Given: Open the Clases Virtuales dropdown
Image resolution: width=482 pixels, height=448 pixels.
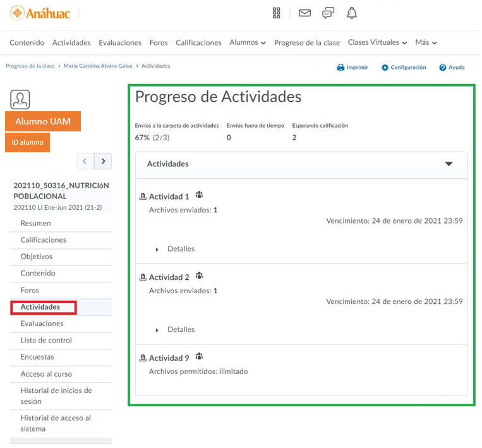Looking at the screenshot, I should point(377,42).
